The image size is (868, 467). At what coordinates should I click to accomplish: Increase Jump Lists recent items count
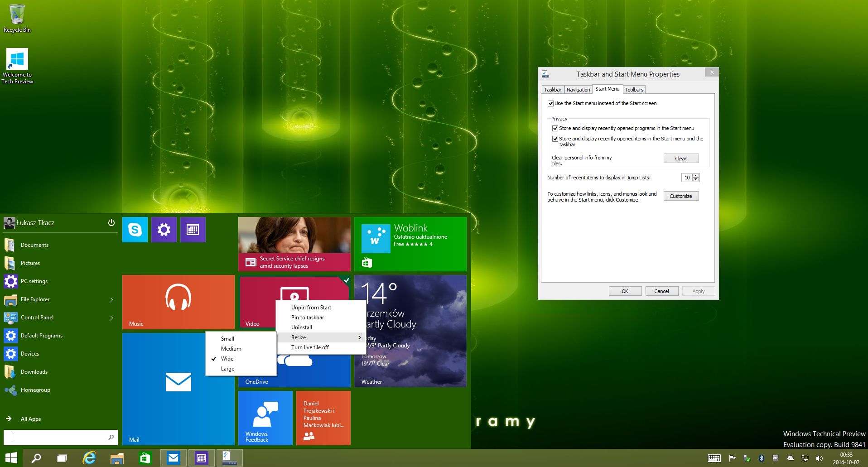[696, 176]
